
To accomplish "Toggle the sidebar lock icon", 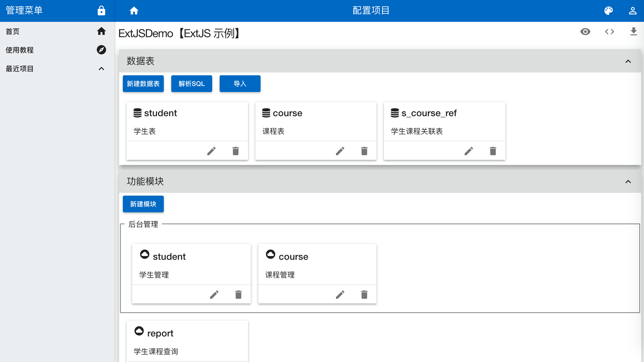I will [101, 11].
